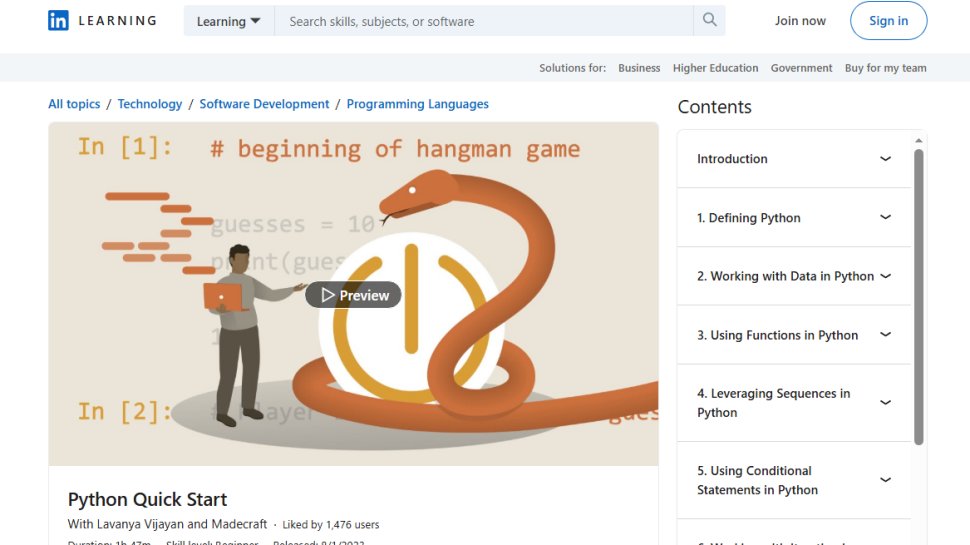Go to Software Development breadcrumb
The height and width of the screenshot is (545, 970).
[264, 104]
